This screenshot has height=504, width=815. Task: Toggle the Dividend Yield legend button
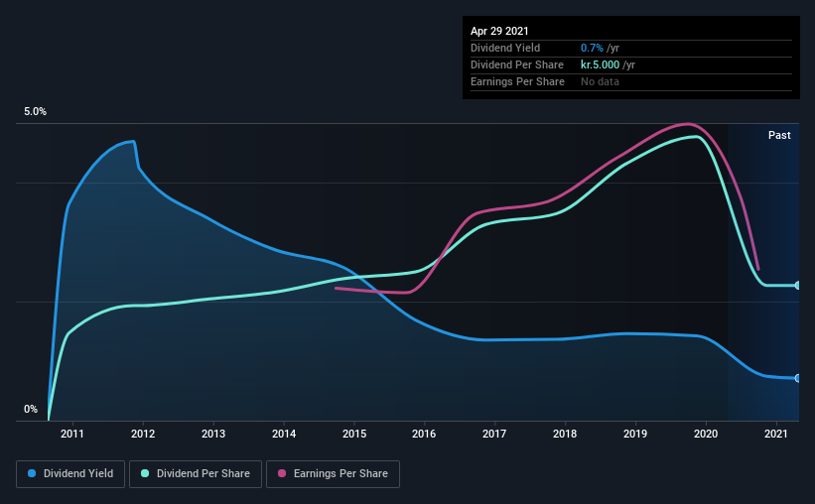click(70, 474)
